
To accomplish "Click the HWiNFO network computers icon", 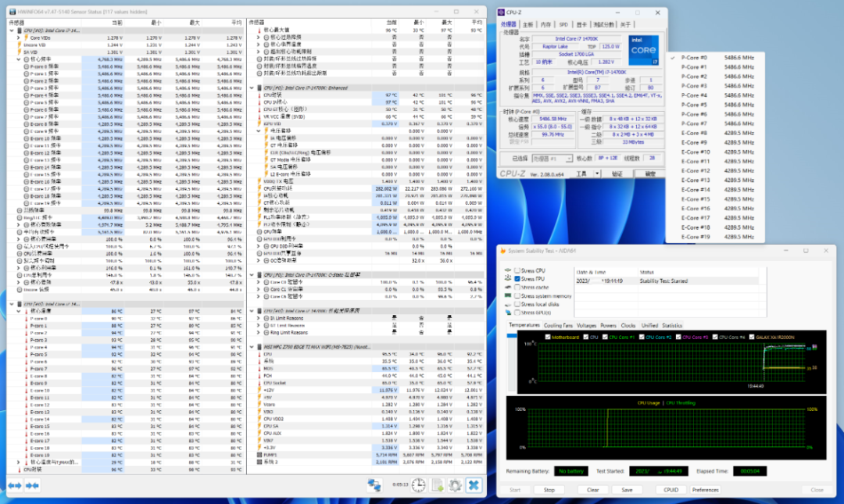I will tap(374, 484).
